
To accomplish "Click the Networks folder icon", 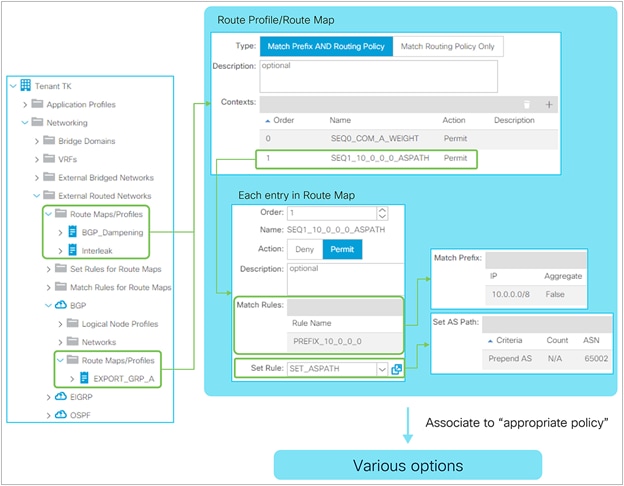I will pos(72,342).
